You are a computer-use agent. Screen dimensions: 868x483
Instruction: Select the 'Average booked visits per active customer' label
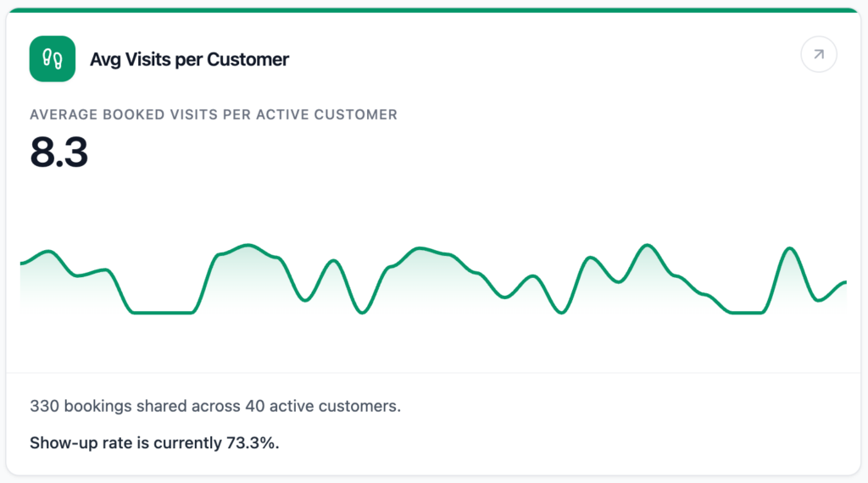tap(214, 114)
